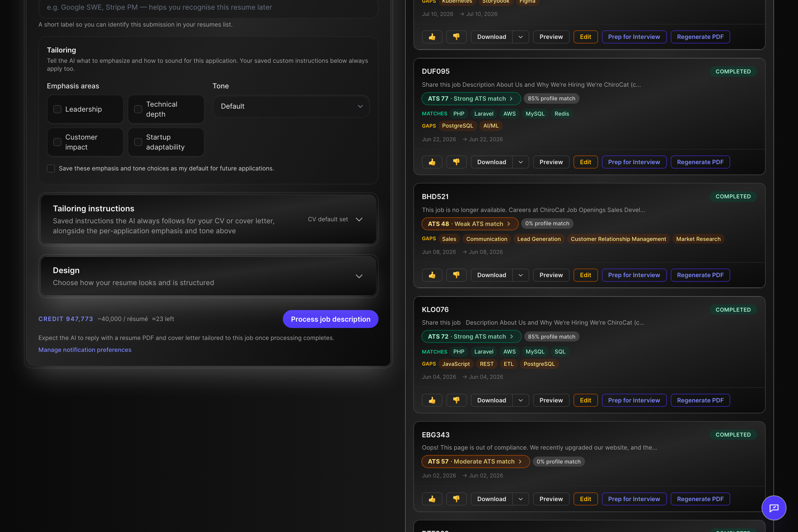
Task: Thumbs up the EBG343 resume
Action: click(x=432, y=499)
